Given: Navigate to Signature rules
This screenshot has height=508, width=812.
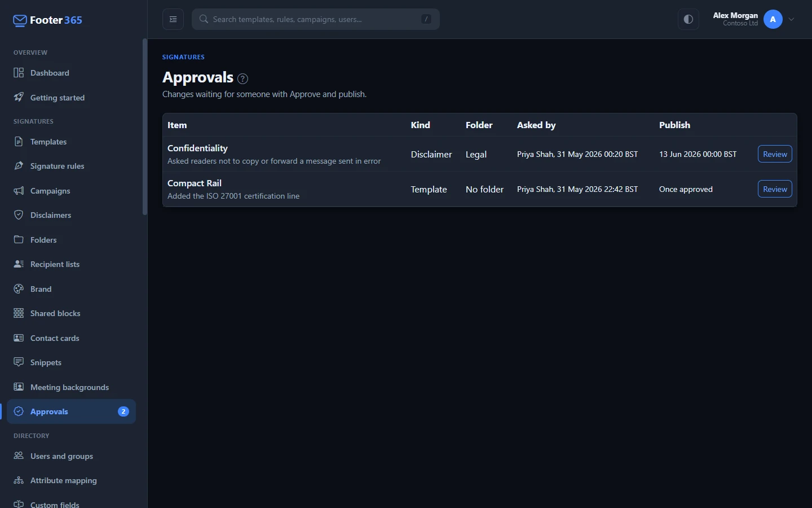Looking at the screenshot, I should (x=71, y=166).
